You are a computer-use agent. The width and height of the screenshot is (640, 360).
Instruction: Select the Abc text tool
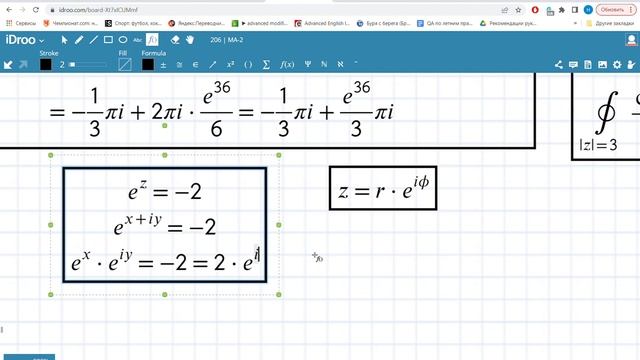[x=138, y=40]
